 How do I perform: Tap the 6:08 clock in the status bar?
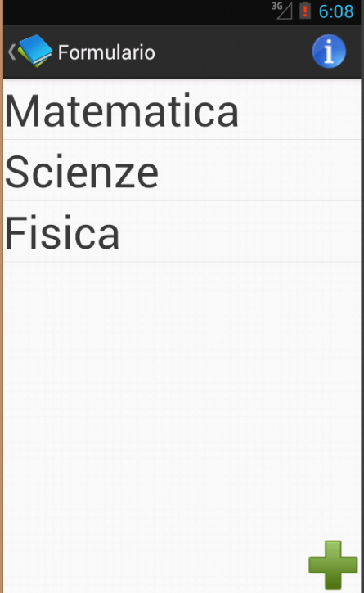click(x=336, y=11)
